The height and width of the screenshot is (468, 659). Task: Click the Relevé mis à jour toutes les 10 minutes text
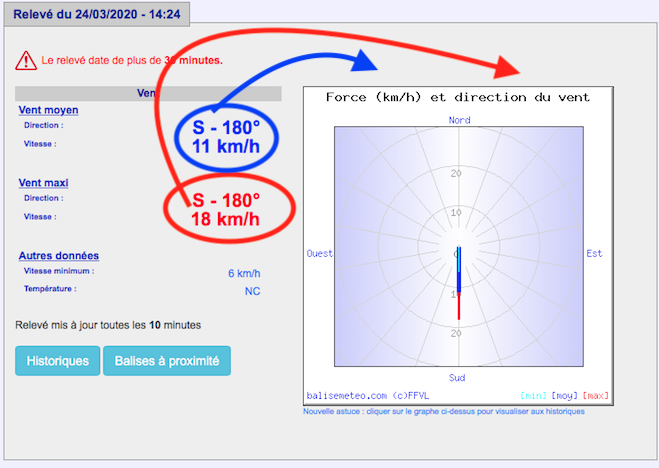tap(108, 325)
